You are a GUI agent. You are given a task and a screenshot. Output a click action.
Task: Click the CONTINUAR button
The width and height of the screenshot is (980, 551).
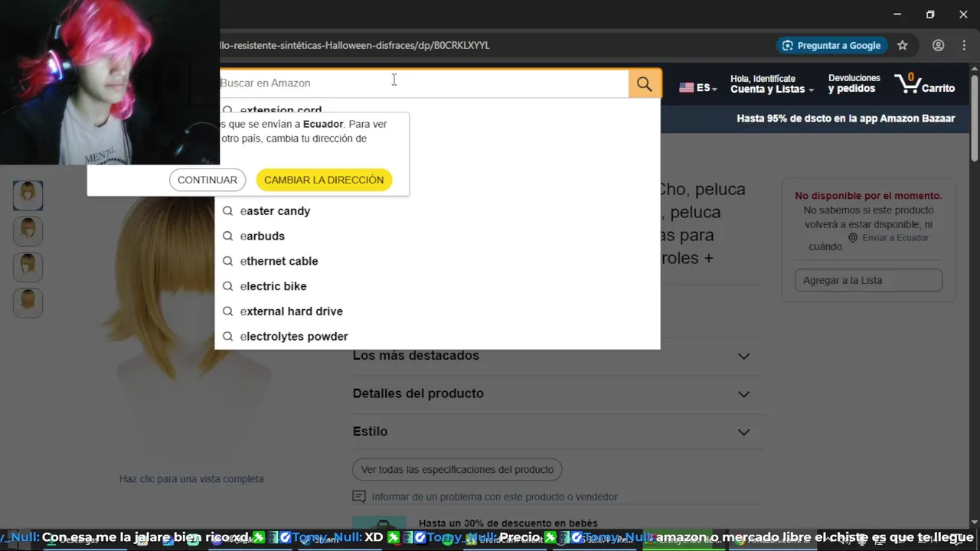click(207, 180)
